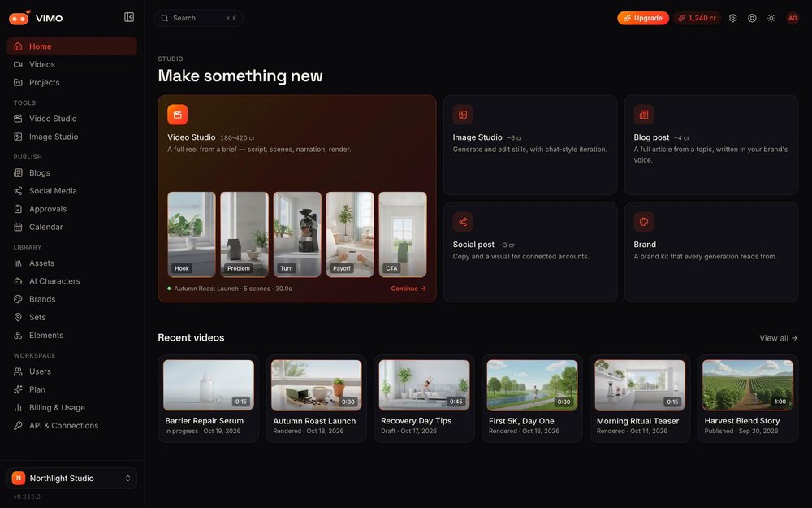812x508 pixels.
Task: Click the Plan sparkle icon
Action: tap(18, 389)
